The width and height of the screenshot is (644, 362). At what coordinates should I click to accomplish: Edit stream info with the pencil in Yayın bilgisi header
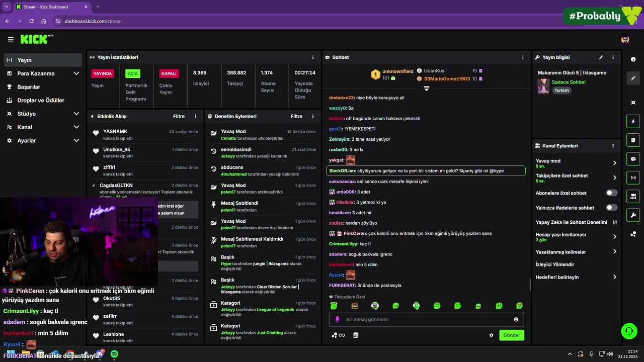tap(601, 57)
